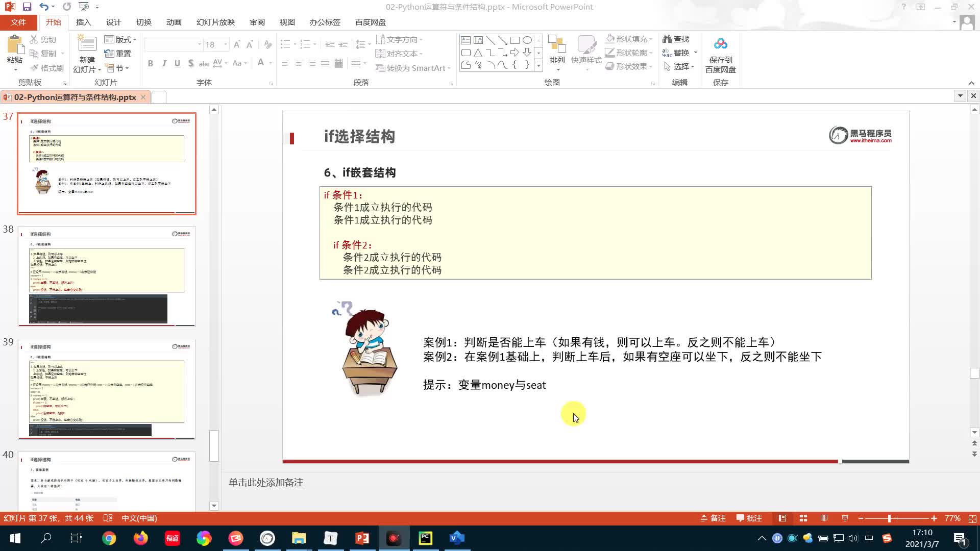Click the Clear Formatting icon
The height and width of the screenshot is (551, 980).
point(268,45)
